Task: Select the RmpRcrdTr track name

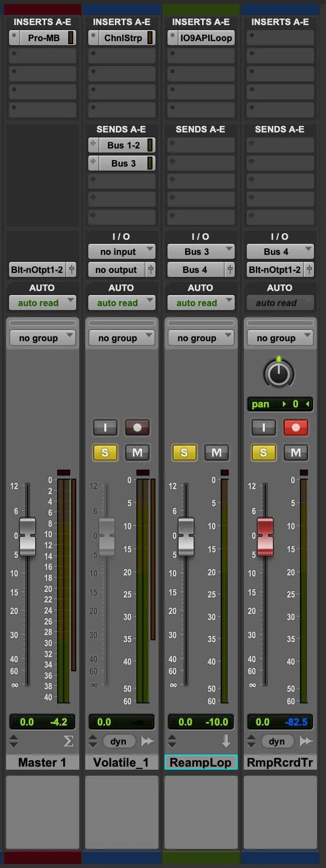Action: pos(280,763)
